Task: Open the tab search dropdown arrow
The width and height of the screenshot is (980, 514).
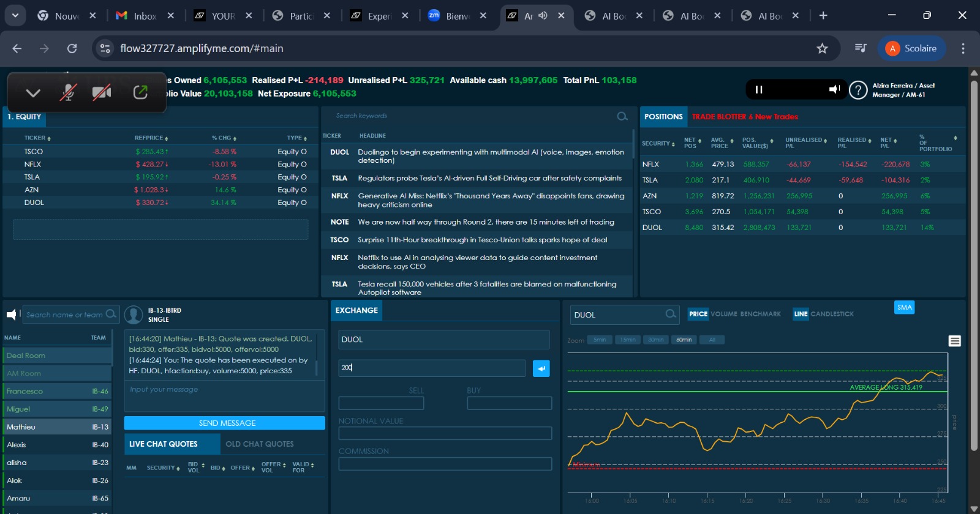Action: pyautogui.click(x=15, y=15)
